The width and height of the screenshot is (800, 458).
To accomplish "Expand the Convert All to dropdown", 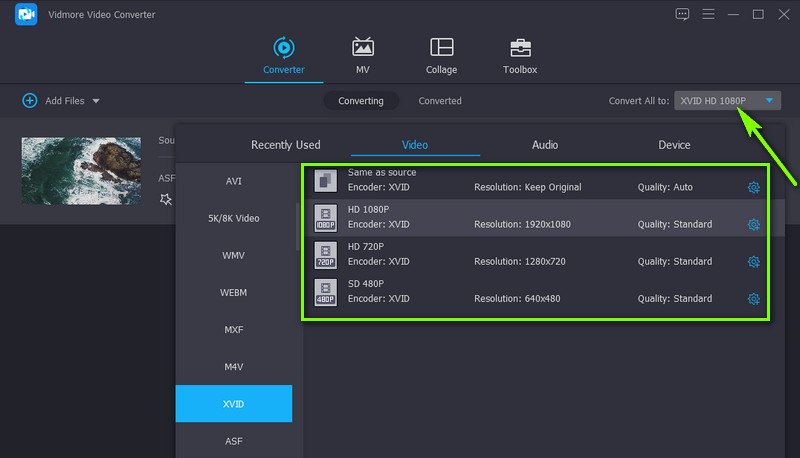I will (x=769, y=101).
